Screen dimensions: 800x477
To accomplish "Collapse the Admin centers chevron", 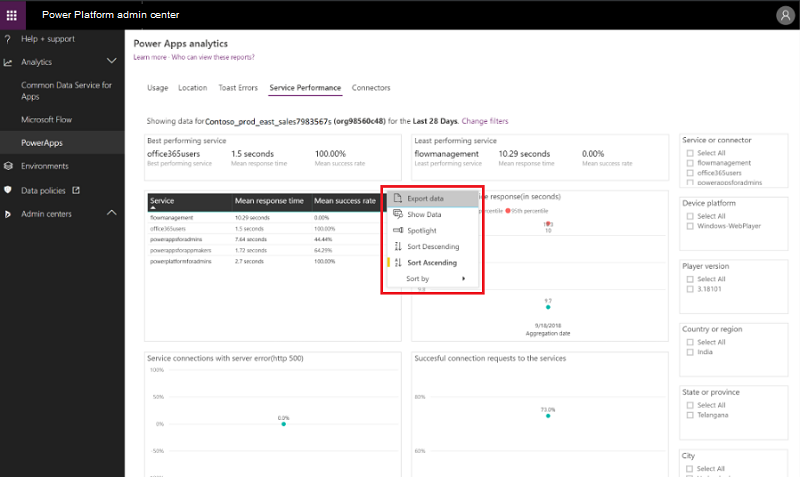I will pos(112,214).
